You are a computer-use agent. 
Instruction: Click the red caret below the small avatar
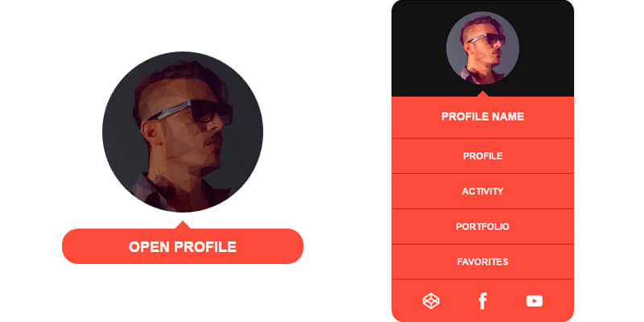482,94
